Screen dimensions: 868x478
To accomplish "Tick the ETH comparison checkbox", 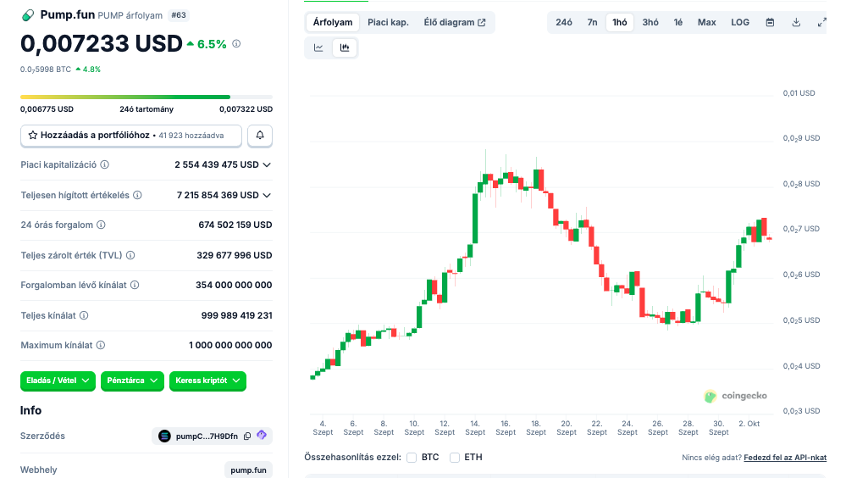I will click(x=455, y=458).
